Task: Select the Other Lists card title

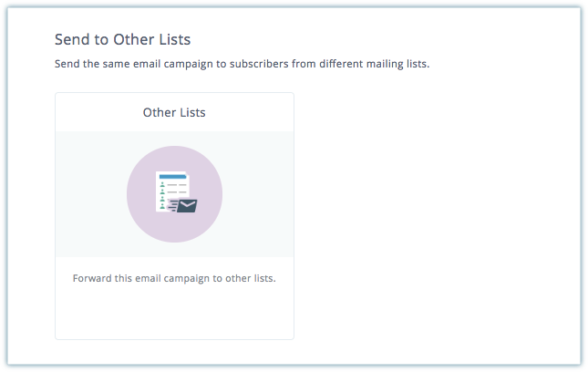Action: (174, 113)
